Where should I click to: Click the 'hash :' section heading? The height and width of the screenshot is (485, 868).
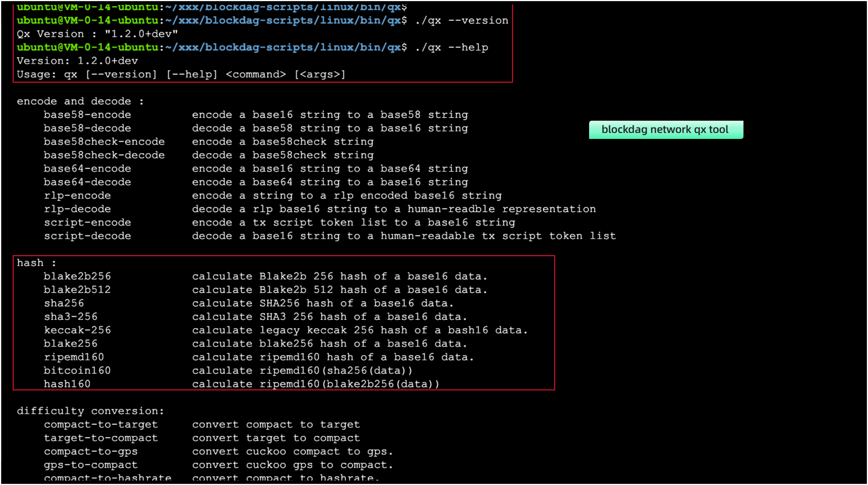click(x=37, y=263)
